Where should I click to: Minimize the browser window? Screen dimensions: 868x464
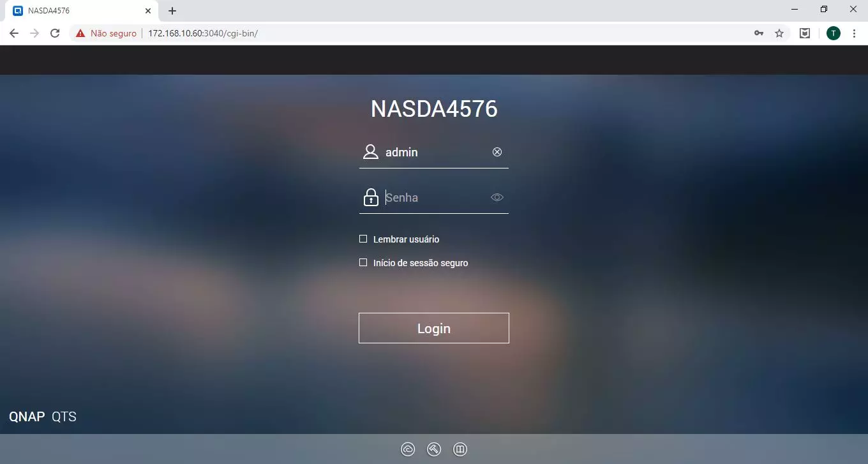click(x=795, y=10)
